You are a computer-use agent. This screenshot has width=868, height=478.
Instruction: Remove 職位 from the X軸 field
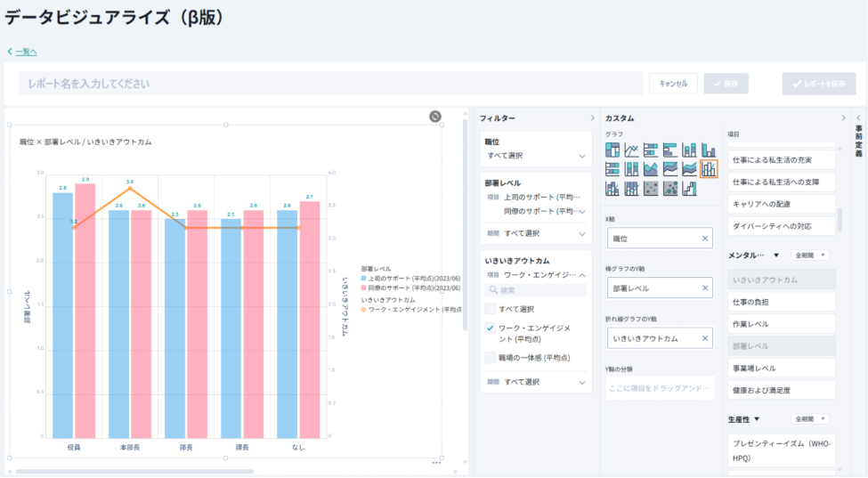coord(705,239)
